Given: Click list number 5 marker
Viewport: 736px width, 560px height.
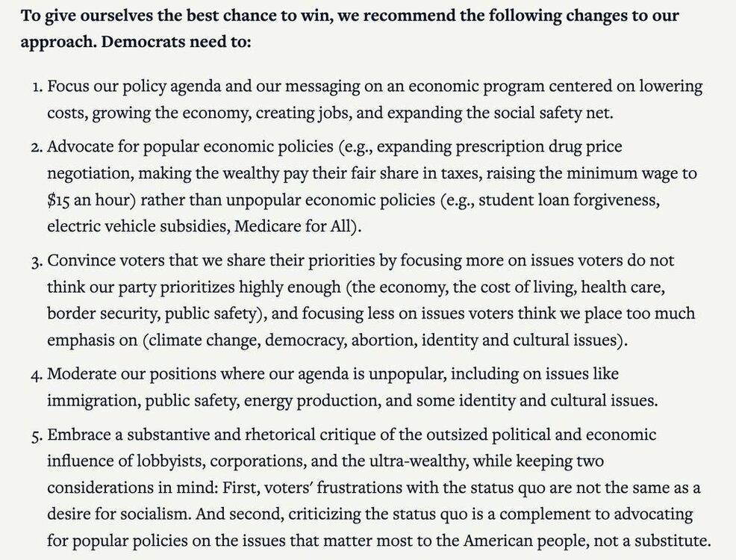Looking at the screenshot, I should (x=37, y=436).
